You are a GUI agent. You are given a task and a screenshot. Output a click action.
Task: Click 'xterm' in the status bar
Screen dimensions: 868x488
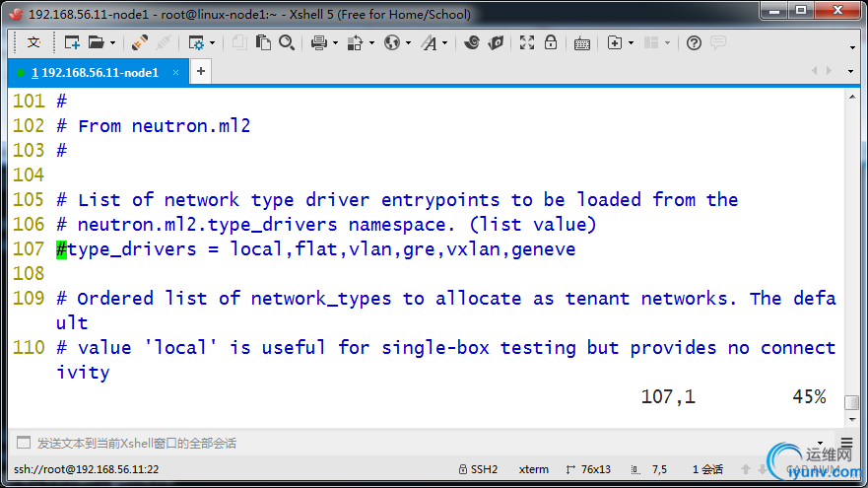click(x=534, y=469)
